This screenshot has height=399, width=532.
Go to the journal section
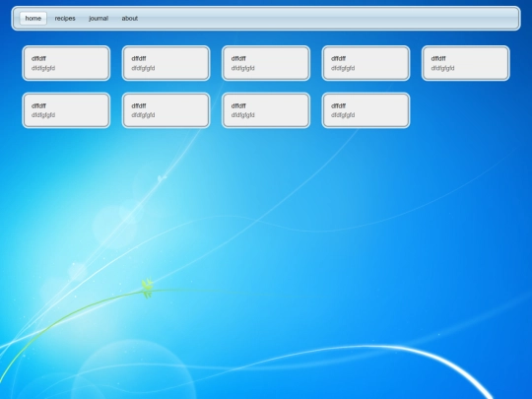coord(99,19)
